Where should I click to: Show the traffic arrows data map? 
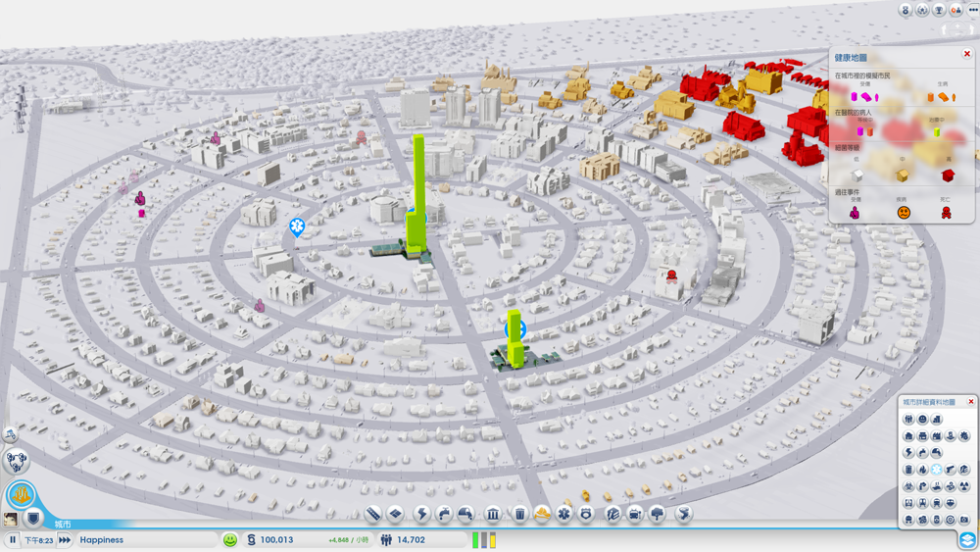(922, 485)
